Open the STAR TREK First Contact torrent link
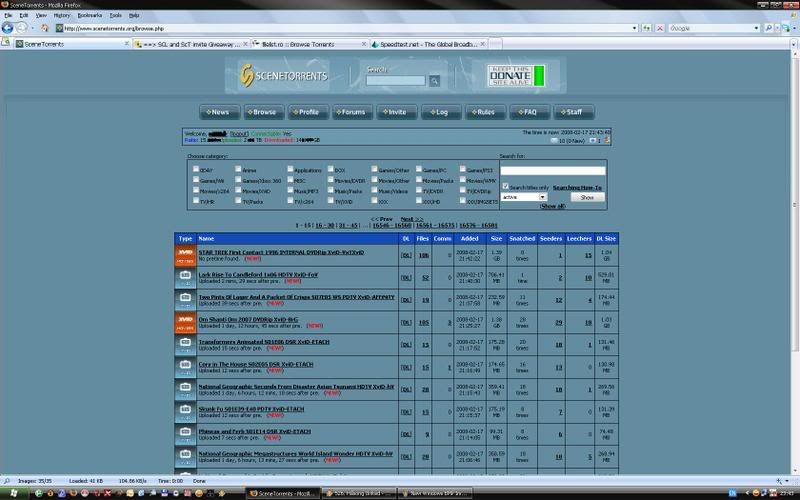 [x=281, y=252]
